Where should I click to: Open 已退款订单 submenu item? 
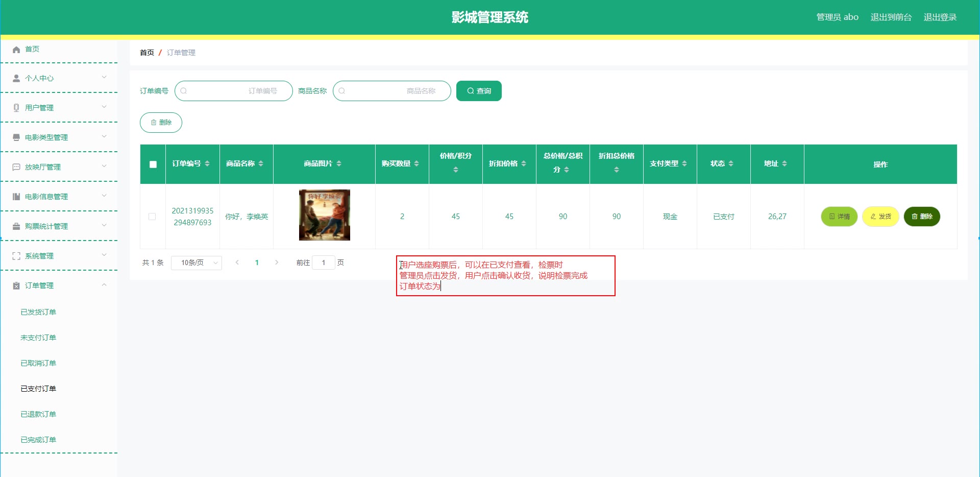tap(38, 414)
